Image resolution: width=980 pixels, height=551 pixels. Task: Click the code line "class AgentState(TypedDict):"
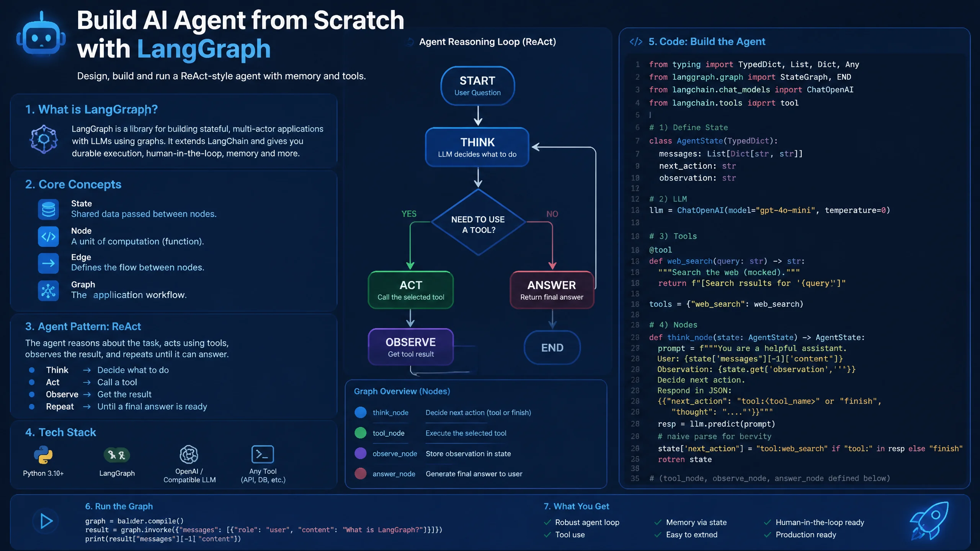coord(713,141)
